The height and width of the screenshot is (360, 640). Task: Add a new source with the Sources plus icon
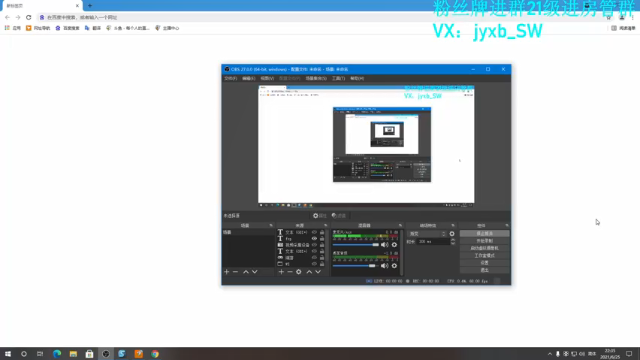[x=281, y=272]
